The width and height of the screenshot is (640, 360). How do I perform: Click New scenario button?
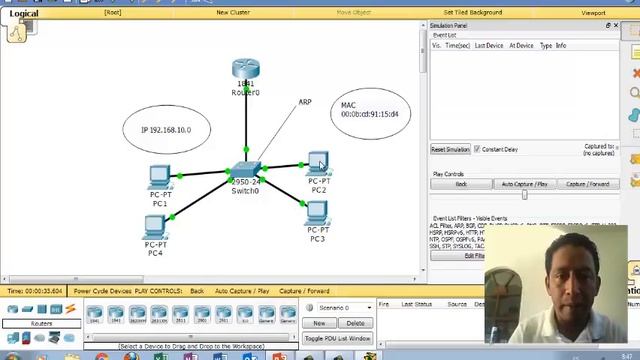[x=319, y=323]
